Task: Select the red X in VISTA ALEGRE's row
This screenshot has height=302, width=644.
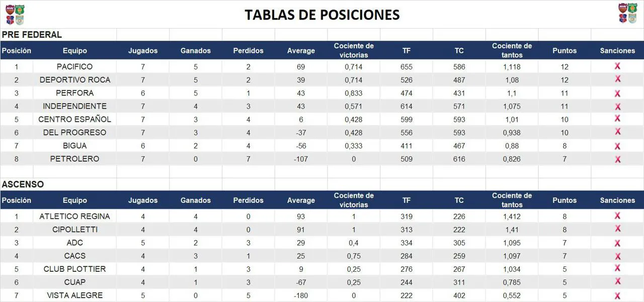Action: click(x=617, y=295)
